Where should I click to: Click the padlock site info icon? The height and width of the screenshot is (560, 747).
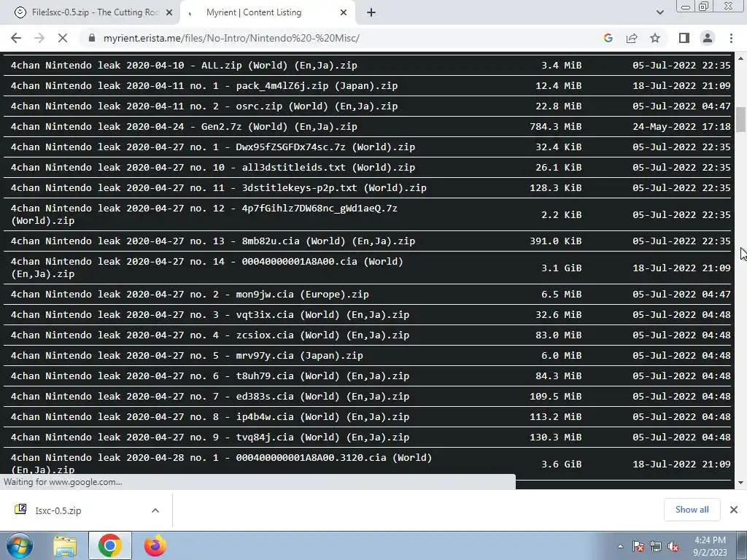point(92,38)
